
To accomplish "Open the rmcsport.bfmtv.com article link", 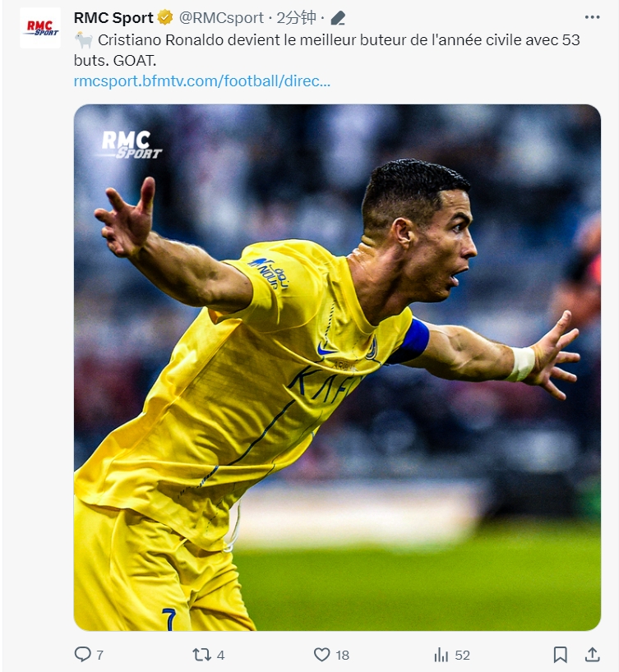I will [x=202, y=81].
